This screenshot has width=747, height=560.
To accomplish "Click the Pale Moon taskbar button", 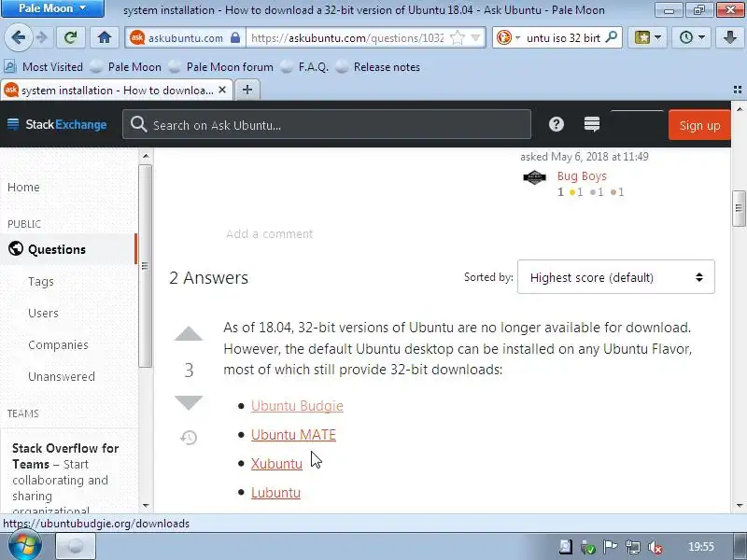I will 76,546.
